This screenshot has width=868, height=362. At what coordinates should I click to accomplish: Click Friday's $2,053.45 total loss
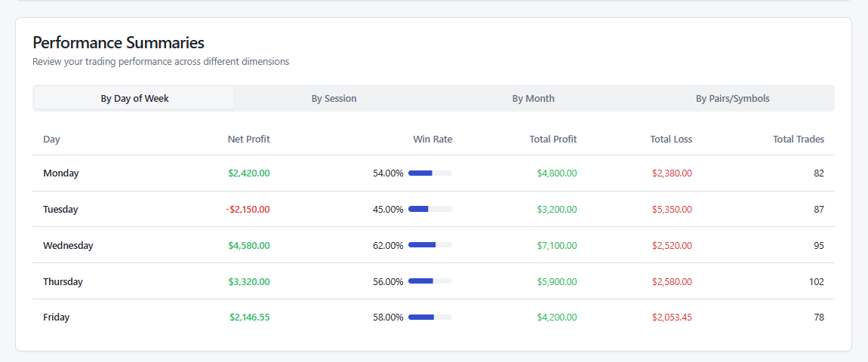click(x=671, y=318)
